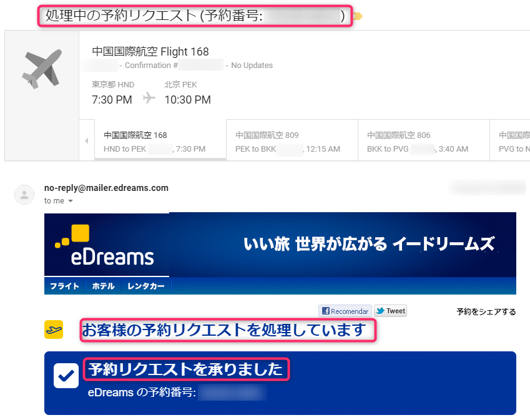Click the 'No Updates' status text
This screenshot has width=530, height=420.
click(x=252, y=65)
